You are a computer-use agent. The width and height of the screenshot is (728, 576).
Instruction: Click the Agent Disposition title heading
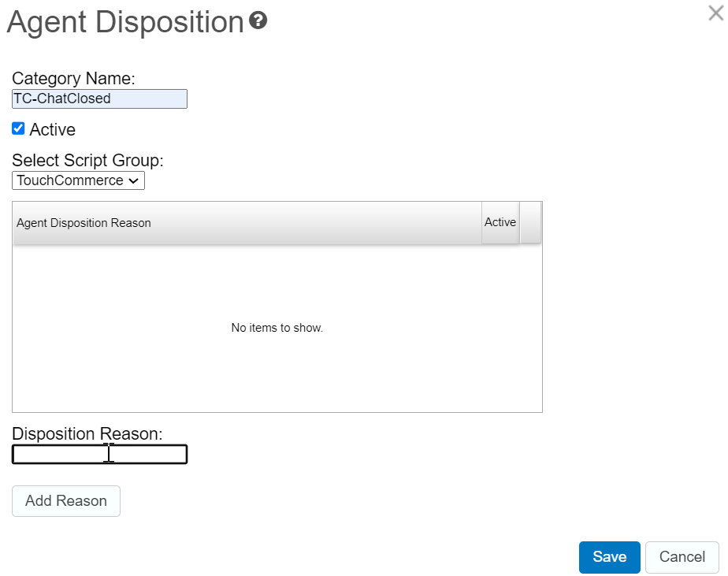click(125, 22)
